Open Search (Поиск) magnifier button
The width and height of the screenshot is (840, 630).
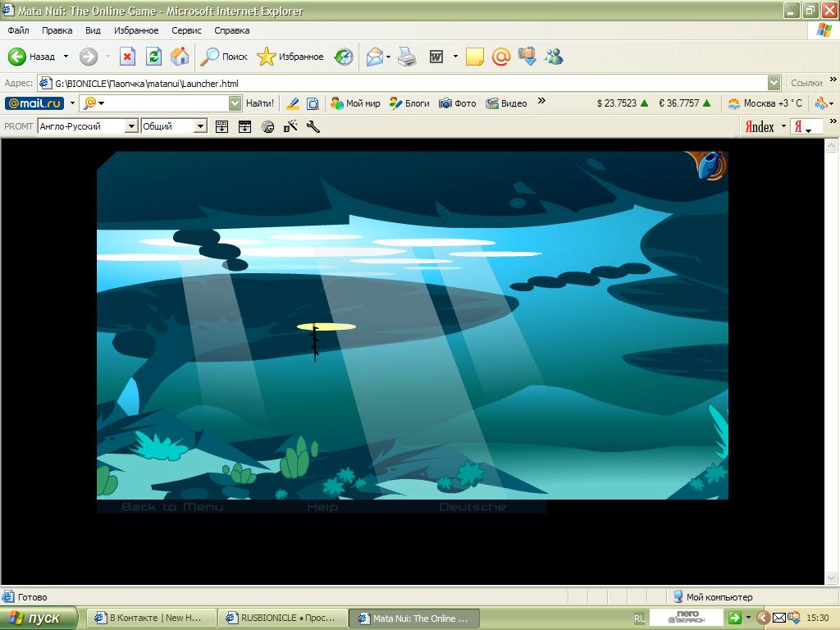pos(223,57)
